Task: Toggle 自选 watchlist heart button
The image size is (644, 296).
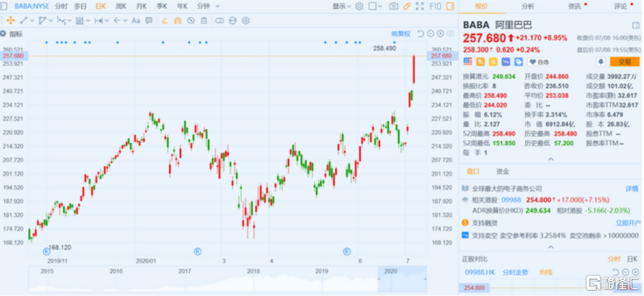Action: point(538,61)
